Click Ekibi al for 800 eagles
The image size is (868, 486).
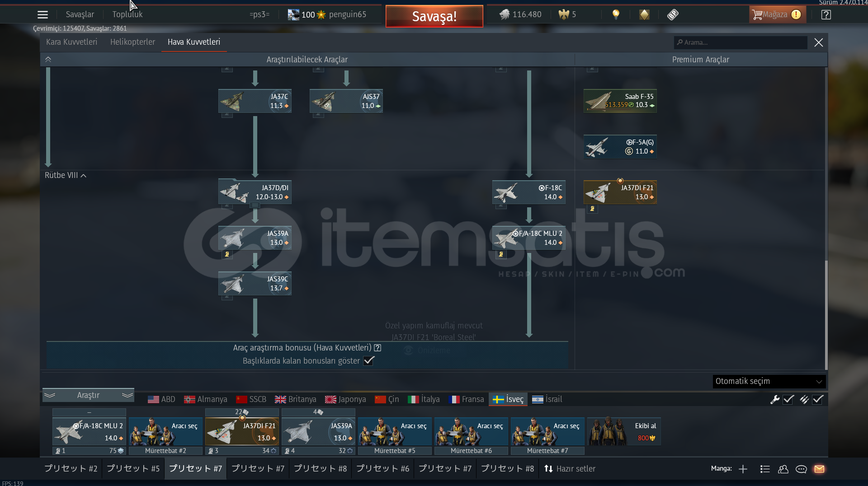624,431
